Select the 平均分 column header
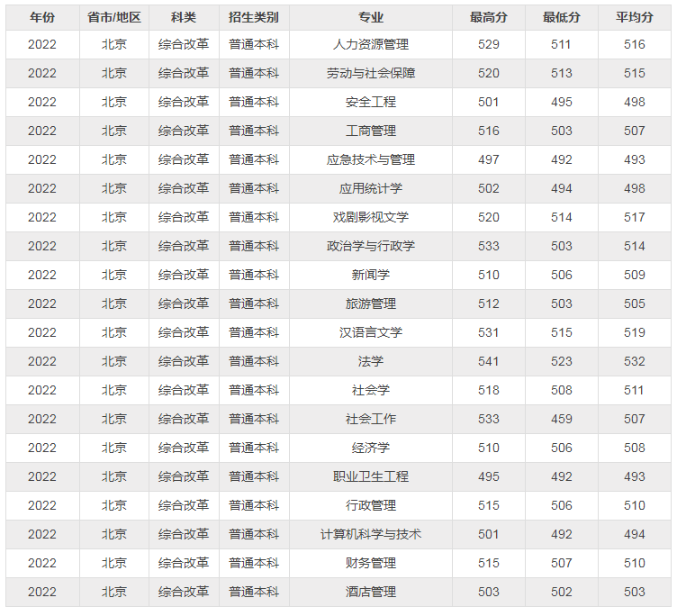Image resolution: width=677 pixels, height=616 pixels. tap(634, 17)
